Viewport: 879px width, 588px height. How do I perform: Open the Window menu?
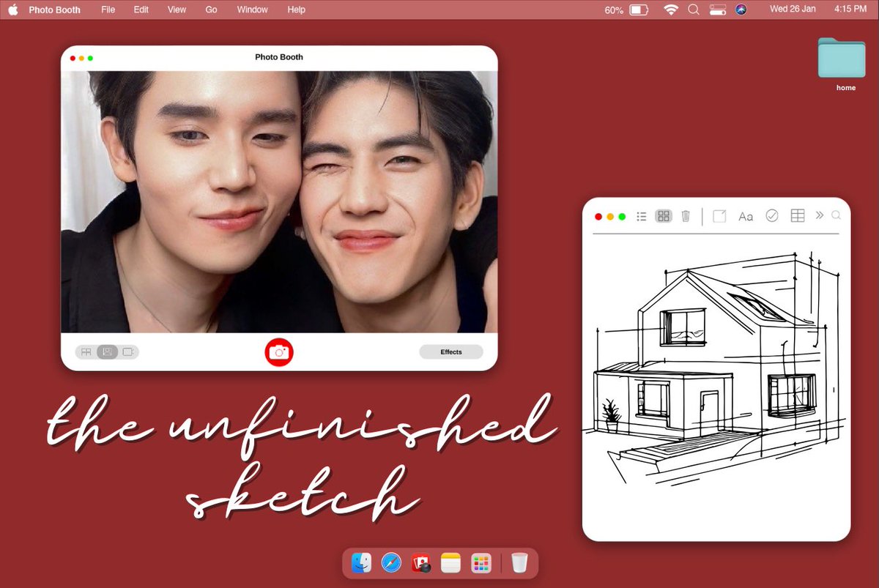253,10
